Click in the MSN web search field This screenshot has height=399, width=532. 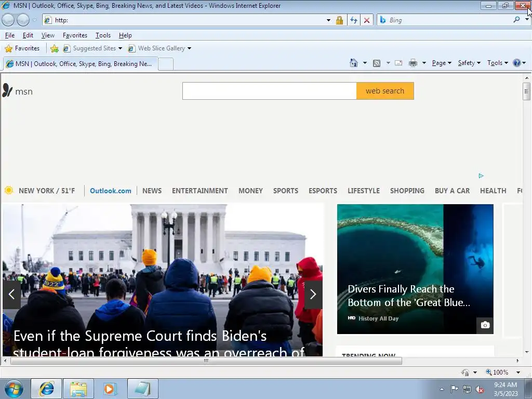(x=270, y=91)
